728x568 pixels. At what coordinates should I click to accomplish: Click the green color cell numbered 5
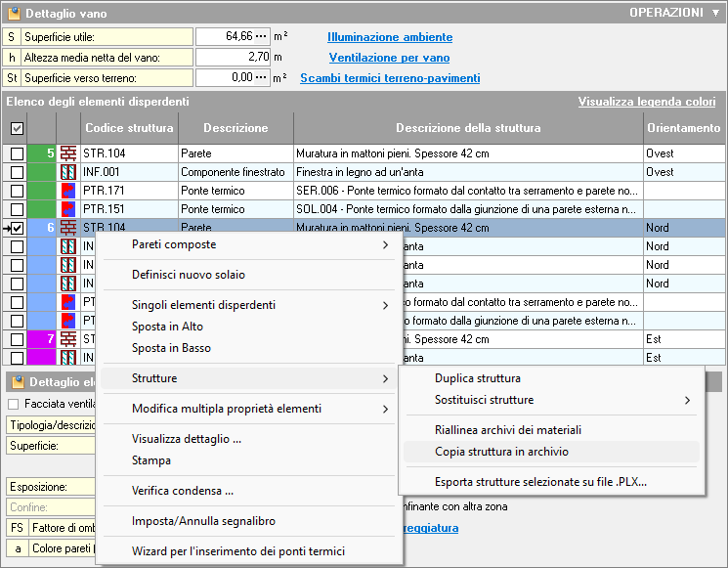click(x=42, y=153)
